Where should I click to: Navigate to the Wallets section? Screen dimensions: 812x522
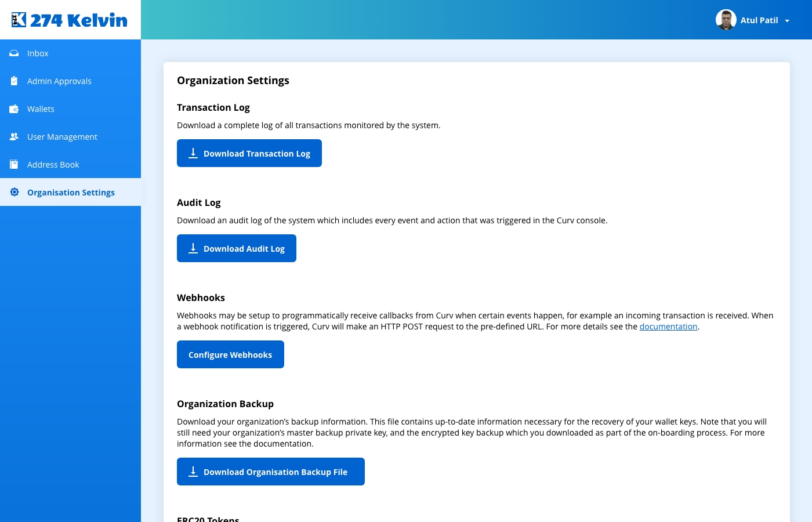[x=41, y=109]
